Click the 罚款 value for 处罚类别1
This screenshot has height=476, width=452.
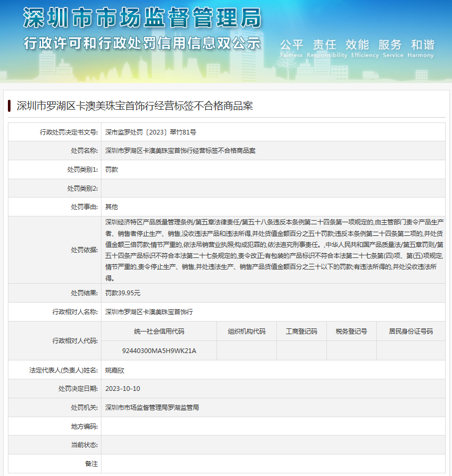(x=111, y=170)
